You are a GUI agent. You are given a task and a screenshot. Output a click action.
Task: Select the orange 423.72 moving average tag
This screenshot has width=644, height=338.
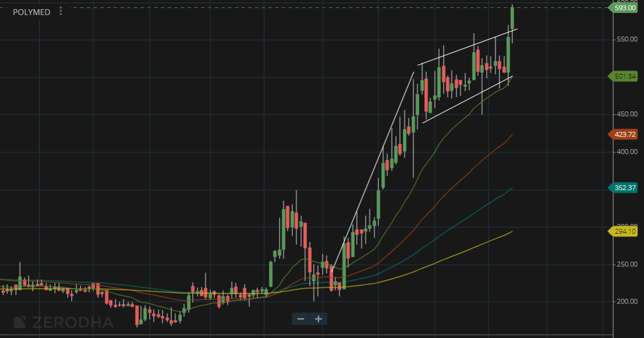tap(625, 134)
